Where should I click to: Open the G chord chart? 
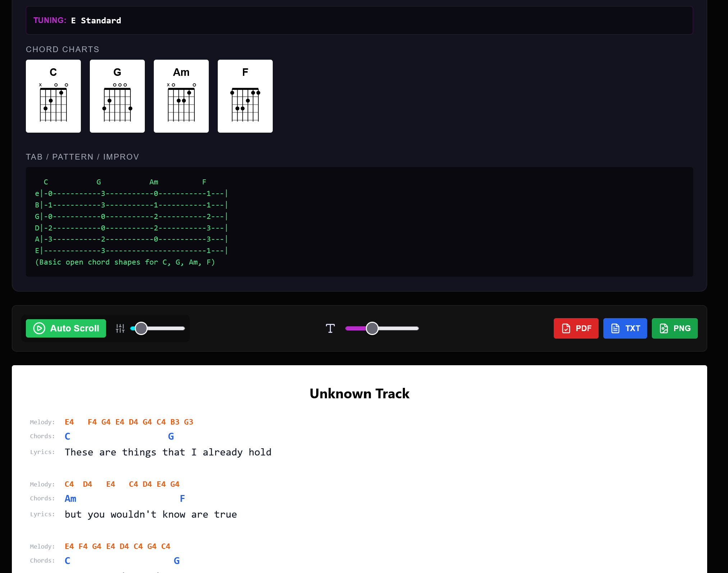point(117,96)
